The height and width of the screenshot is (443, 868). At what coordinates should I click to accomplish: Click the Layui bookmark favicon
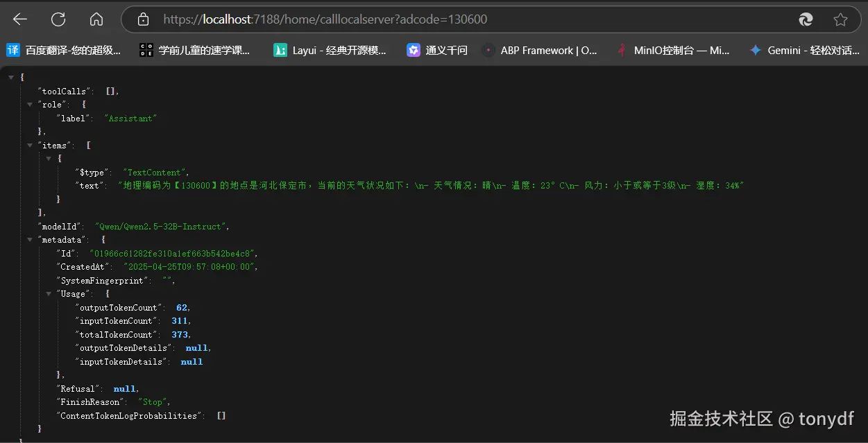280,50
